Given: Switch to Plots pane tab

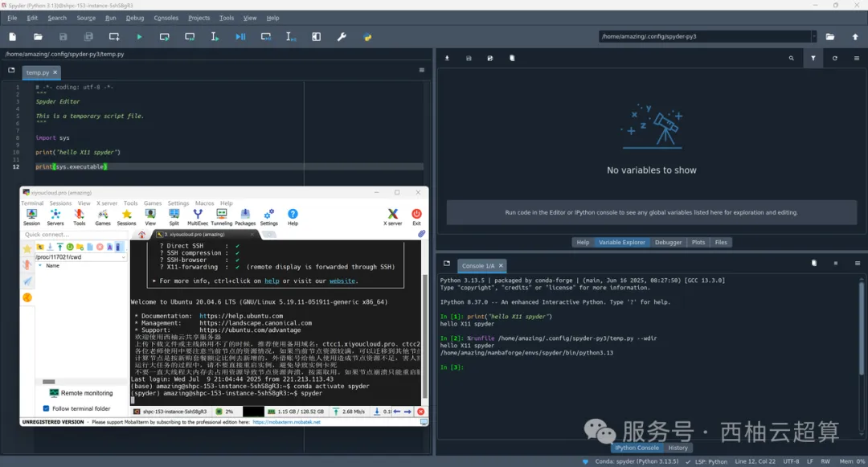Looking at the screenshot, I should pyautogui.click(x=698, y=243).
